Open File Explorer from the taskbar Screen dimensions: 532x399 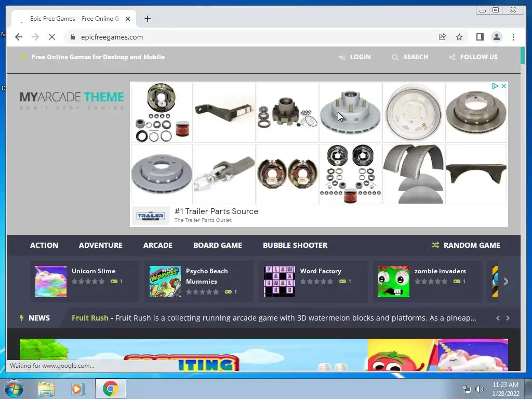46,389
